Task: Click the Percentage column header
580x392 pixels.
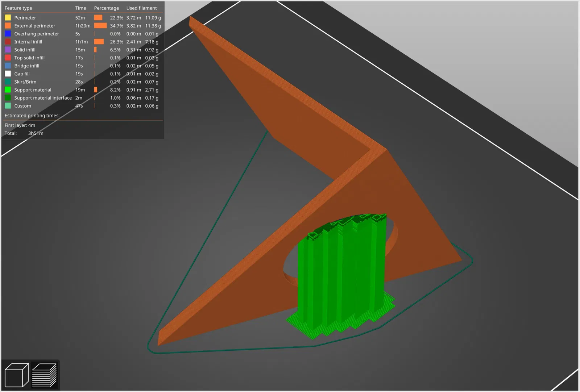Action: click(107, 8)
